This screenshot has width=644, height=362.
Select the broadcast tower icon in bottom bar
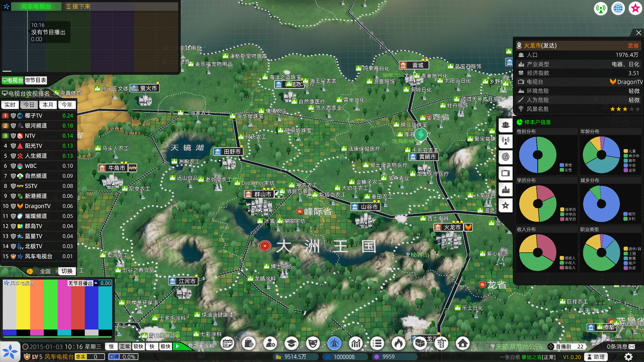click(334, 343)
